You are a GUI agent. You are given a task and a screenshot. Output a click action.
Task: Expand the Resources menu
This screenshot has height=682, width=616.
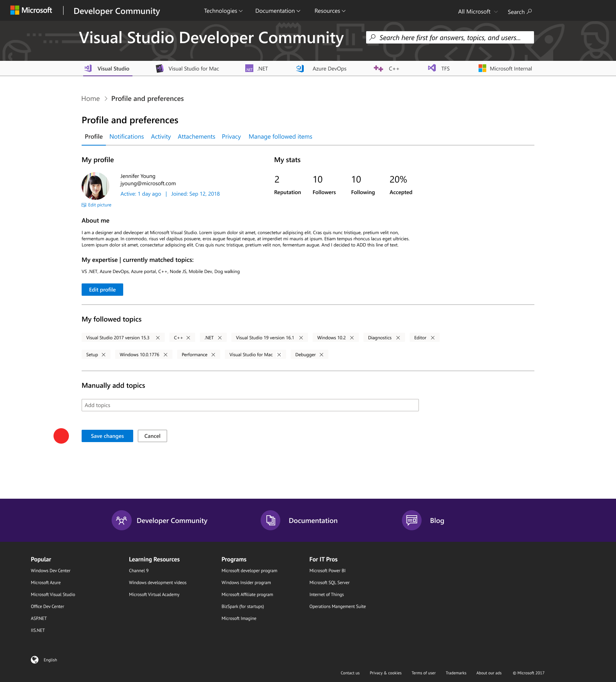[330, 11]
